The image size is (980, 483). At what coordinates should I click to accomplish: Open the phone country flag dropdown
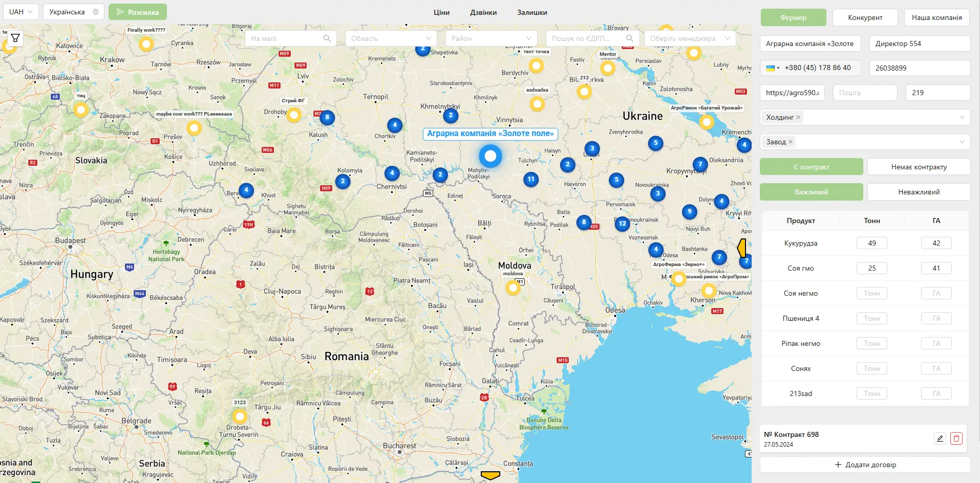pyautogui.click(x=773, y=68)
